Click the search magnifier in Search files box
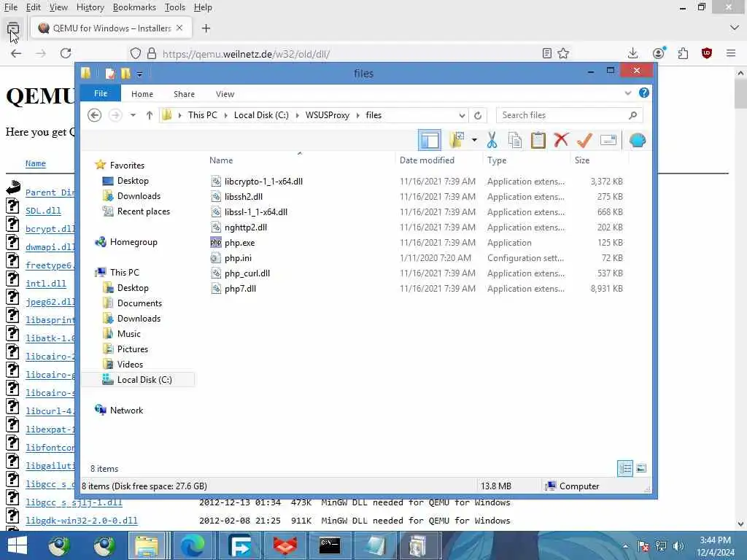The height and width of the screenshot is (560, 747). 632,115
